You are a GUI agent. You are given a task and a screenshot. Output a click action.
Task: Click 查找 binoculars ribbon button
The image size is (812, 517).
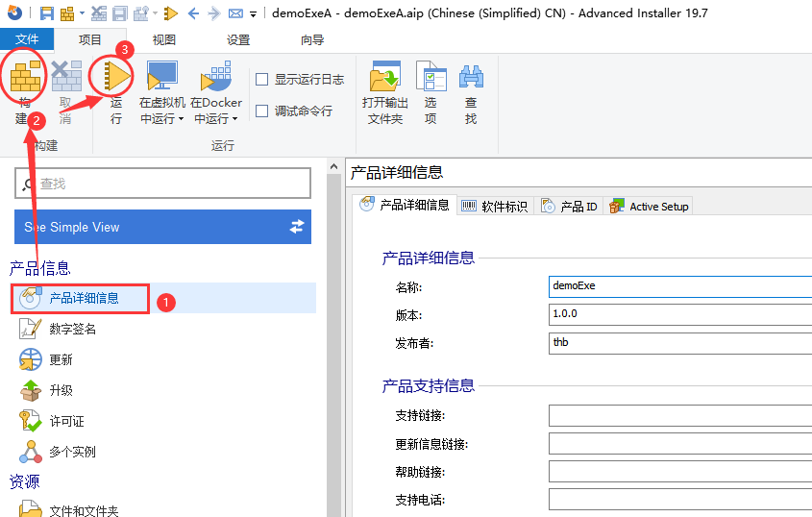tap(471, 92)
